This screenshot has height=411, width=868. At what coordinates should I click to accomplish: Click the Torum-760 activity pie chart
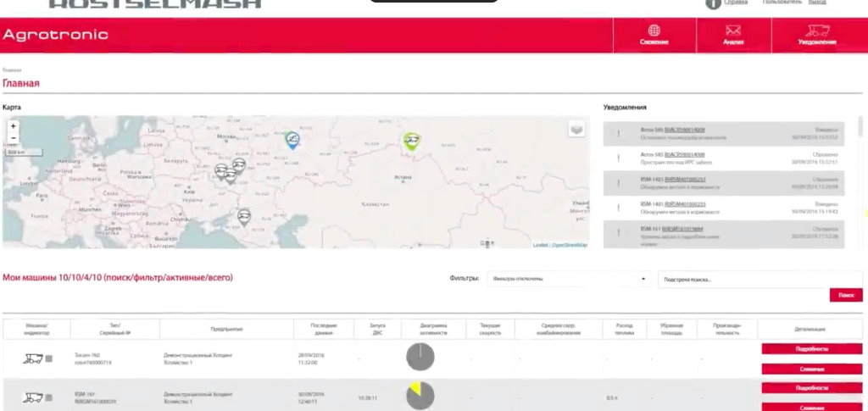(x=420, y=357)
